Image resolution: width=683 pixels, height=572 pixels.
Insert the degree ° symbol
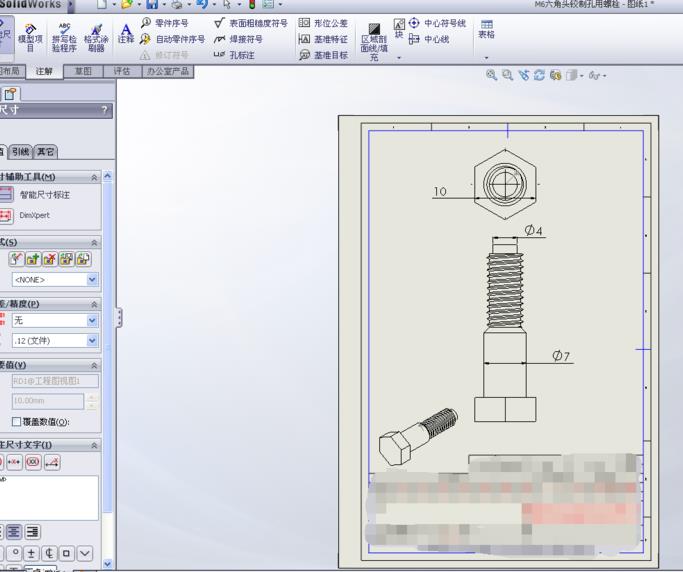point(14,553)
